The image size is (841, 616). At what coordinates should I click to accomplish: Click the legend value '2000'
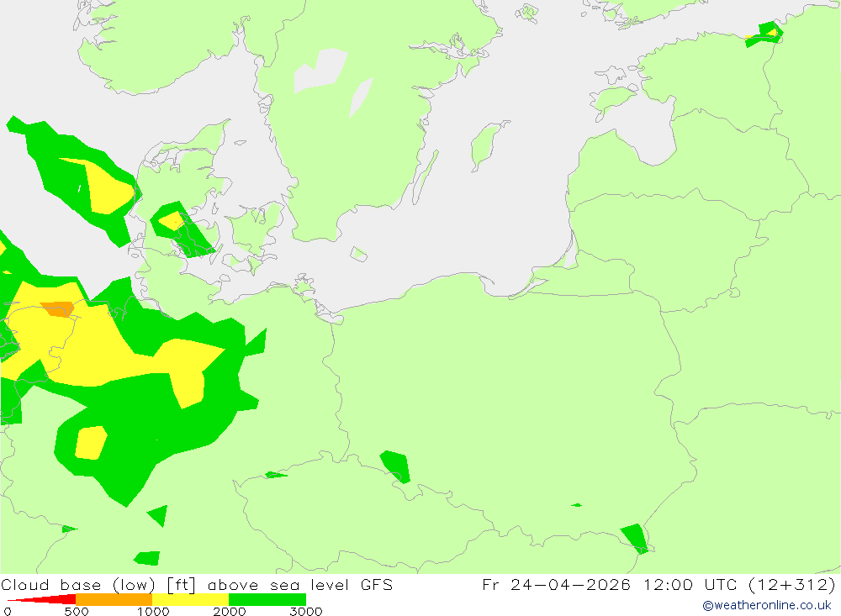[x=229, y=611]
